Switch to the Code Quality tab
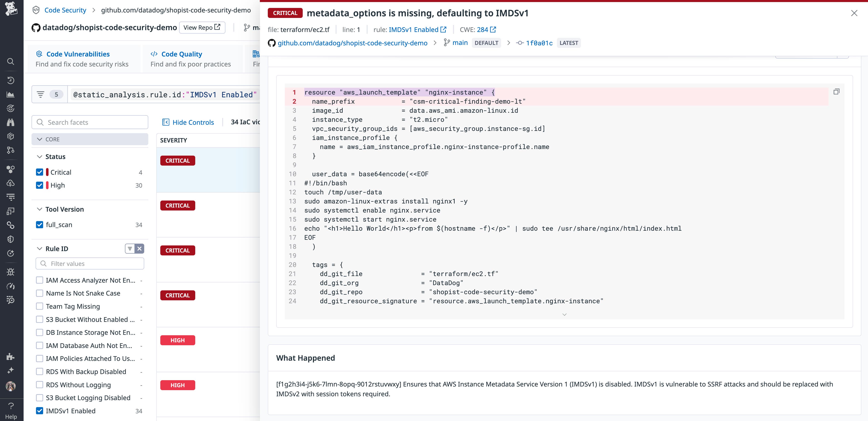The height and width of the screenshot is (421, 868). [181, 54]
